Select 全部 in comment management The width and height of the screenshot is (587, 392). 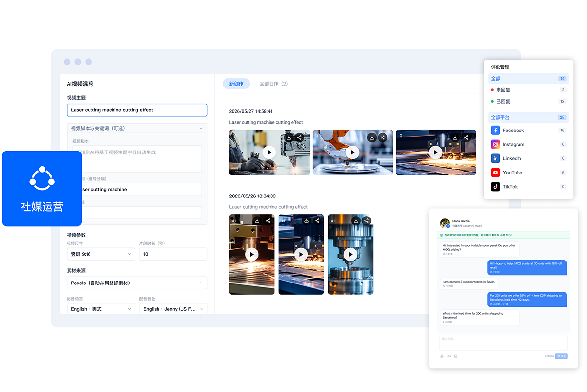click(x=529, y=78)
